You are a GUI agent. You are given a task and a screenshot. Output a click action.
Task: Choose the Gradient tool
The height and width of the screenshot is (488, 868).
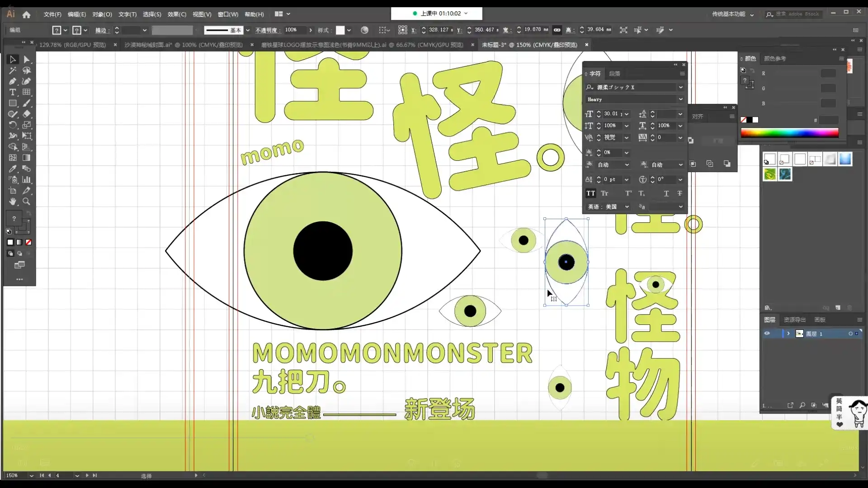coord(27,158)
